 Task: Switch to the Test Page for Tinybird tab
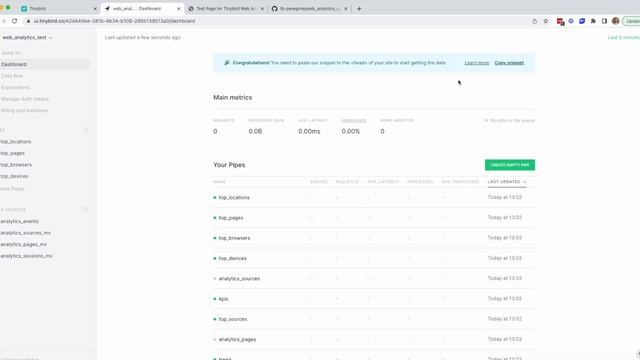coord(226,9)
